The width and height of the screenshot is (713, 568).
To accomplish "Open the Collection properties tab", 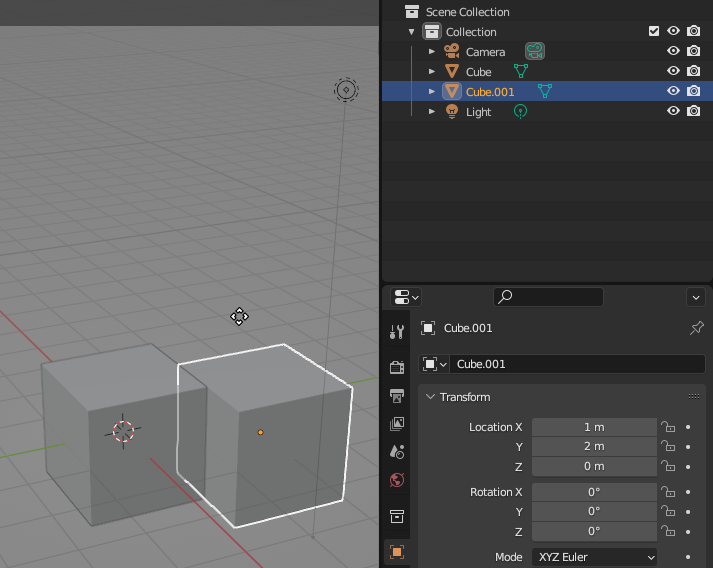I will pyautogui.click(x=397, y=517).
